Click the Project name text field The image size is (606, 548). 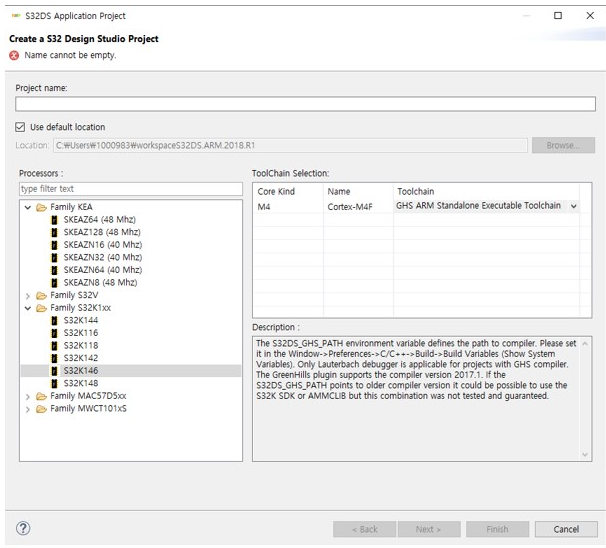(305, 104)
